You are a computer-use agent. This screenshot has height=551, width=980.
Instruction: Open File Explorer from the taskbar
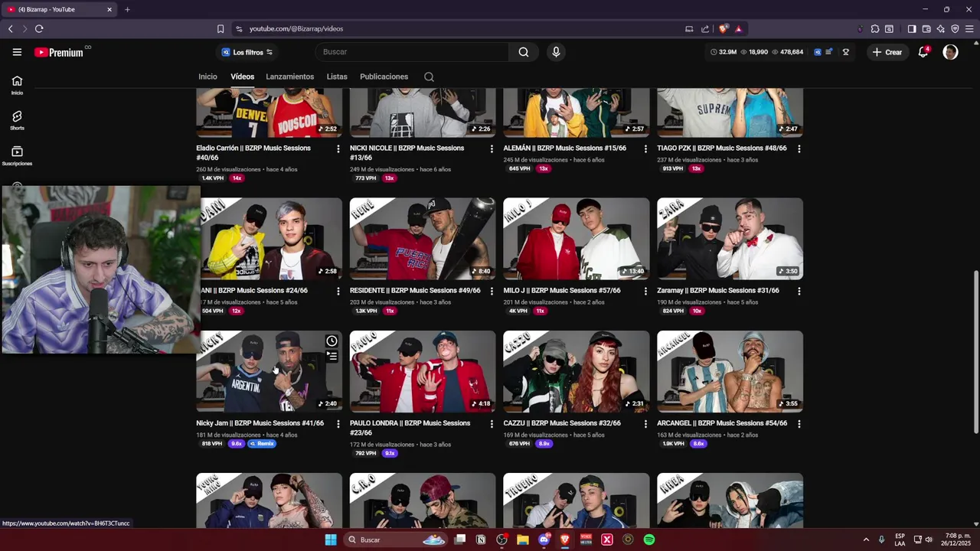point(523,540)
